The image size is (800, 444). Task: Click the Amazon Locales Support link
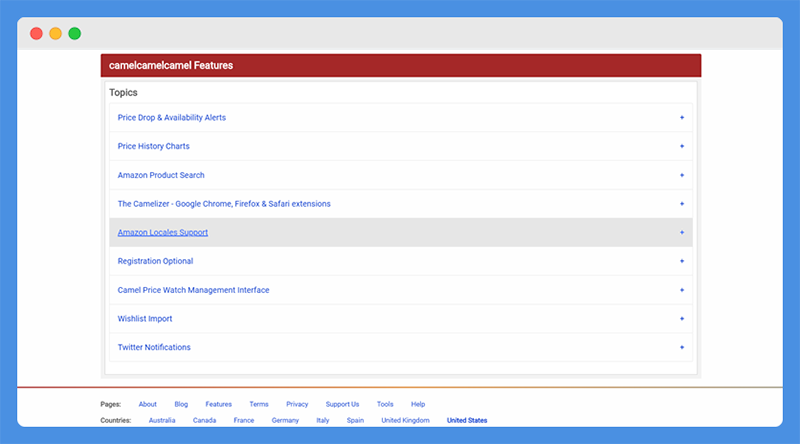click(163, 232)
